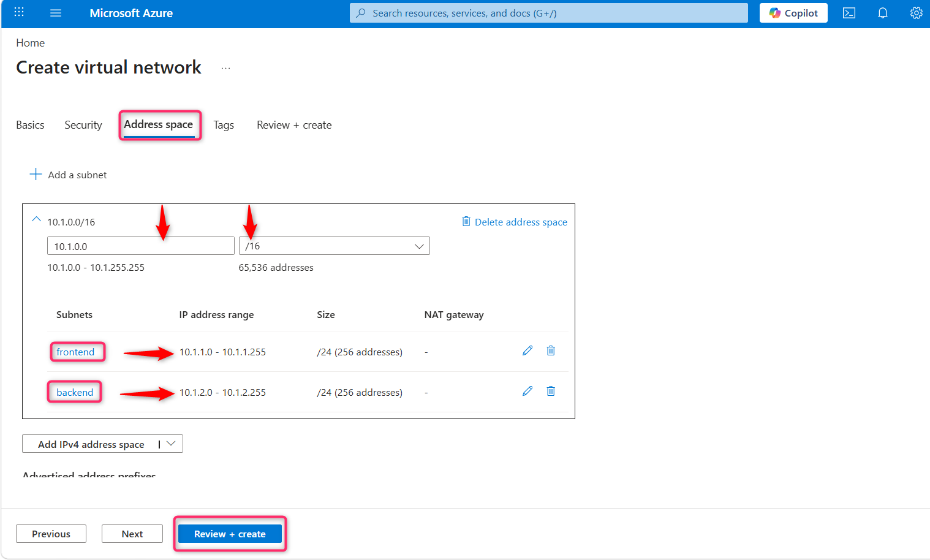Edit the frontend subnet with pencil icon
The width and height of the screenshot is (930, 560).
[x=527, y=350]
